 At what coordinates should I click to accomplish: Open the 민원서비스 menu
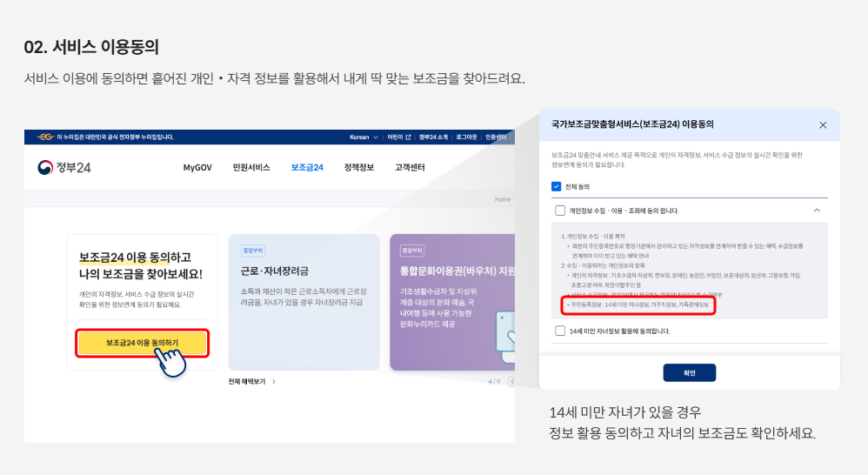click(x=251, y=167)
